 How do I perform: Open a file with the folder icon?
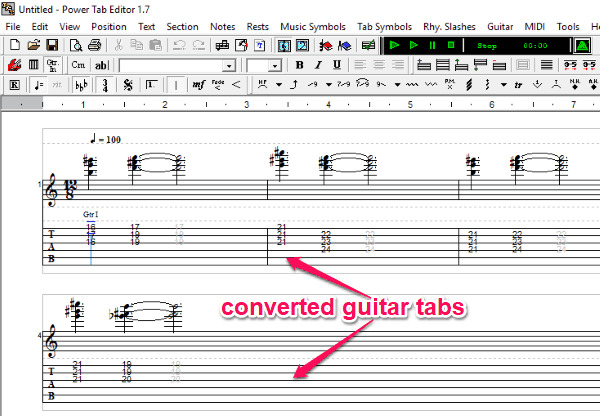coord(34,46)
